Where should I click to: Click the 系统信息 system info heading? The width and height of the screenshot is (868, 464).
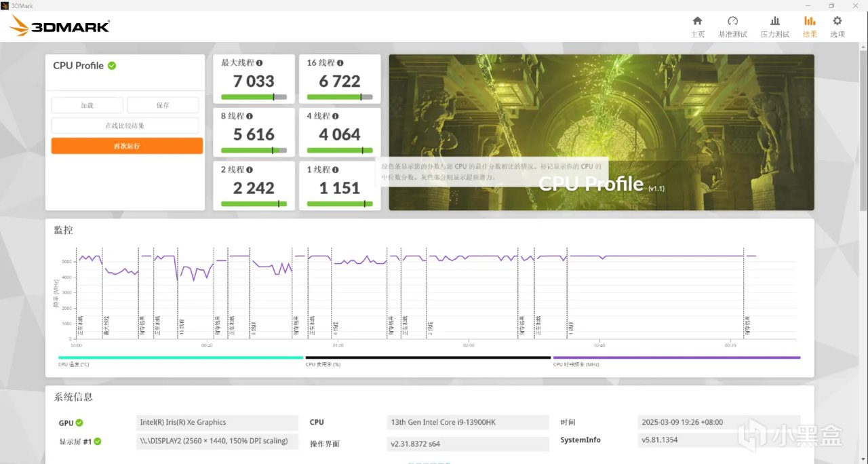click(x=73, y=397)
